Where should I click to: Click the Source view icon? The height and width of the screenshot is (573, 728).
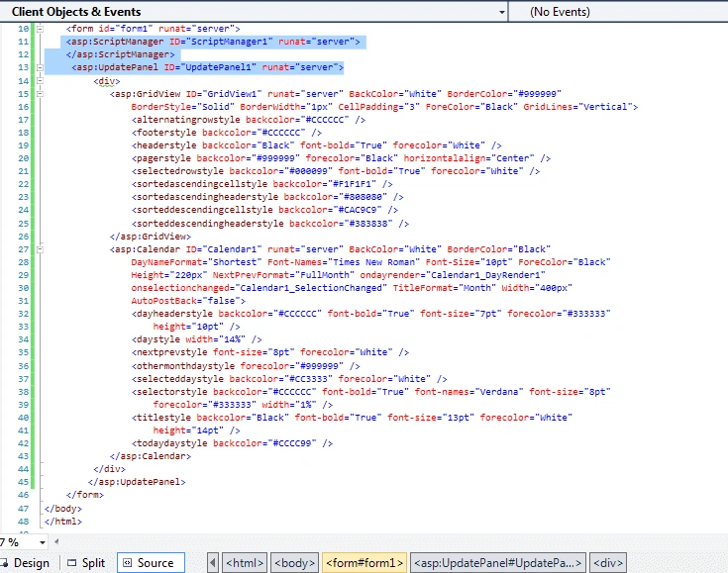point(127,563)
